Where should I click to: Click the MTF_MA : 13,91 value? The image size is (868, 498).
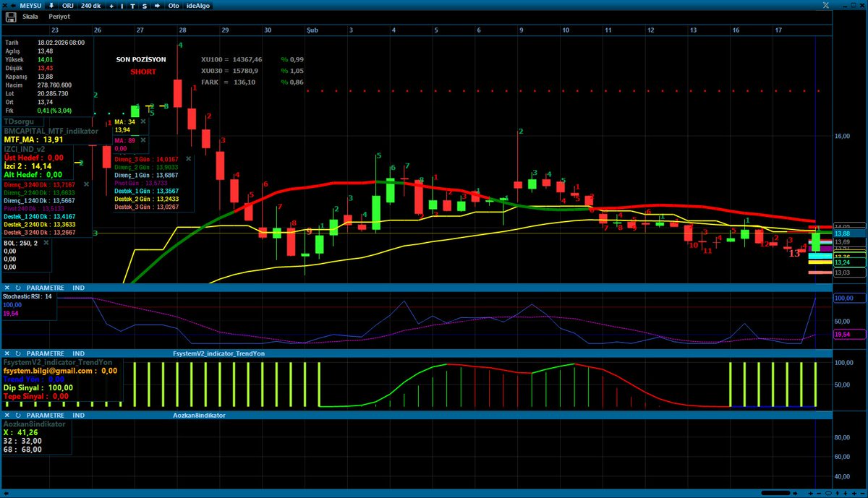pos(33,139)
